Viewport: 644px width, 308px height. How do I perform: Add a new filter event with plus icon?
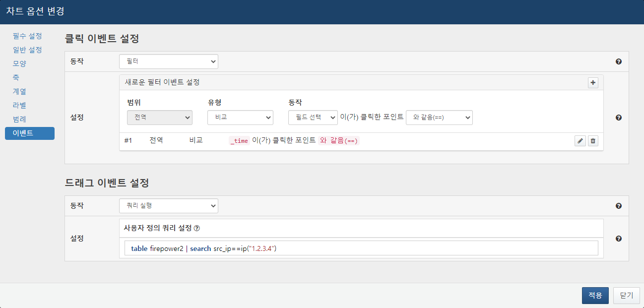[593, 83]
